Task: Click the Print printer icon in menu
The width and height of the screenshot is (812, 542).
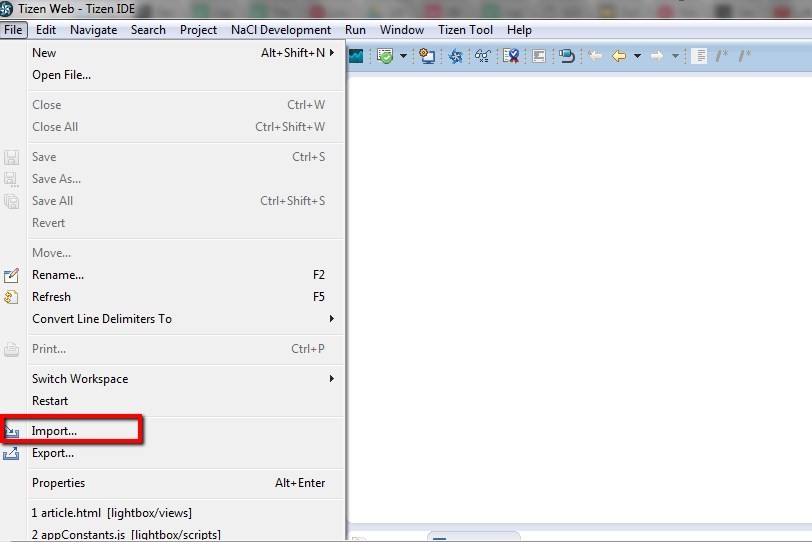Action: [11, 349]
